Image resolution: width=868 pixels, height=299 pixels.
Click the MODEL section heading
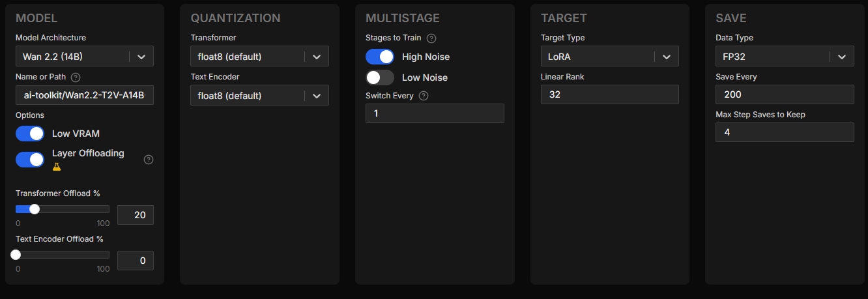click(36, 18)
